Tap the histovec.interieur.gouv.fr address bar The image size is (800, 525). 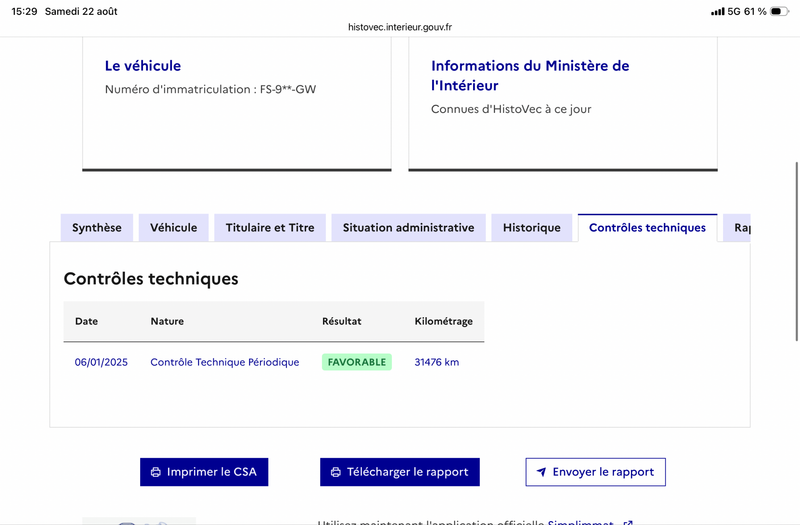pyautogui.click(x=400, y=27)
